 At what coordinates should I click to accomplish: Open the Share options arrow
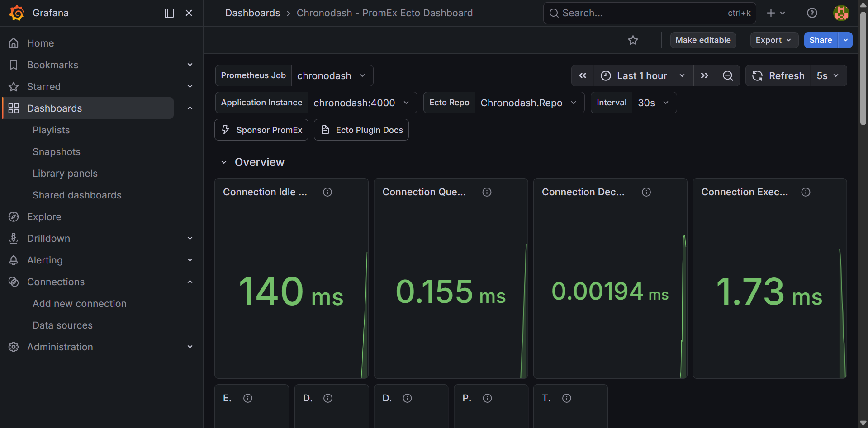(x=845, y=40)
